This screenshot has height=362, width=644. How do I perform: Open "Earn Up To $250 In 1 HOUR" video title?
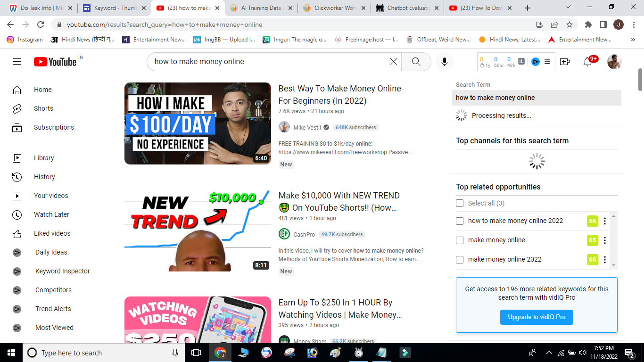pyautogui.click(x=340, y=308)
